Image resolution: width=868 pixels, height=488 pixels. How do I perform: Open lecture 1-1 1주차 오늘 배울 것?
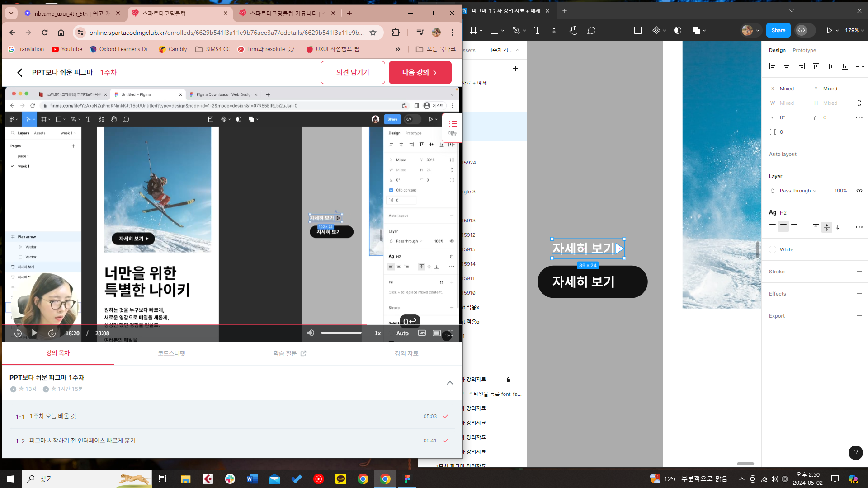point(233,416)
